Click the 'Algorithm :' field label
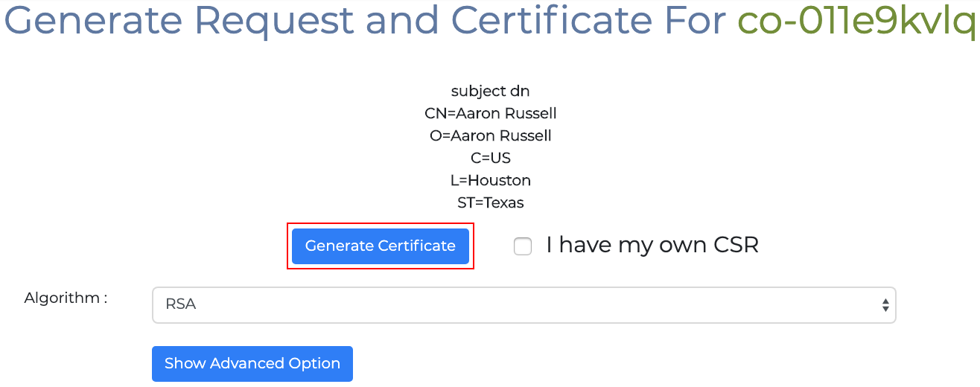The height and width of the screenshot is (387, 980). click(66, 298)
